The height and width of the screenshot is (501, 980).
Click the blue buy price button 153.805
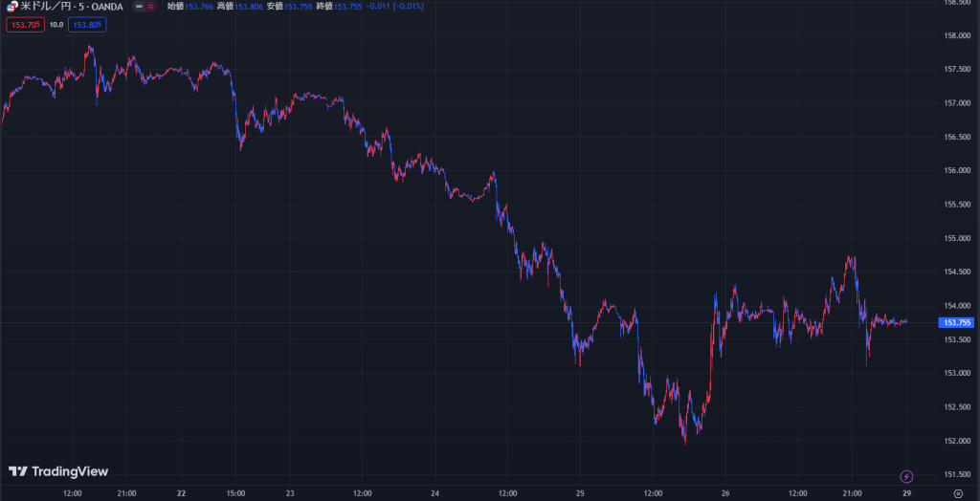87,25
